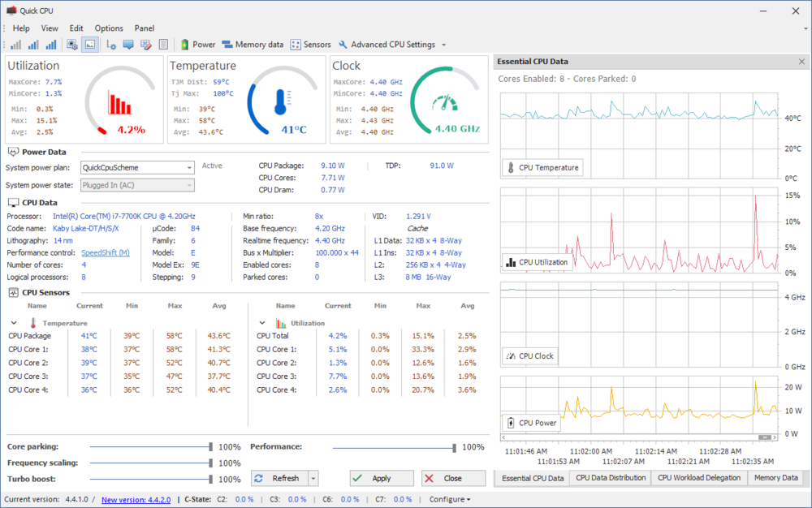Viewport: 812px width, 508px height.
Task: Collapse the Temperature sensors group
Action: coord(14,321)
